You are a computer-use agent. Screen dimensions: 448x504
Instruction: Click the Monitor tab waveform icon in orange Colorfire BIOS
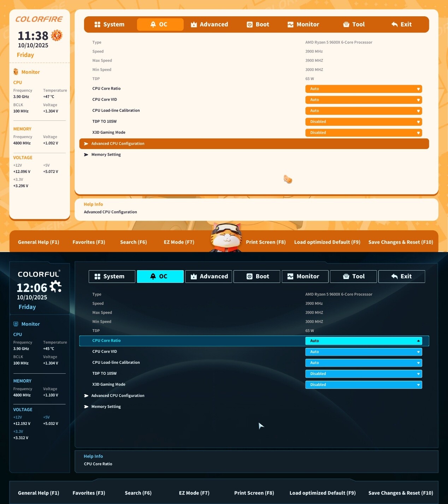(x=290, y=24)
